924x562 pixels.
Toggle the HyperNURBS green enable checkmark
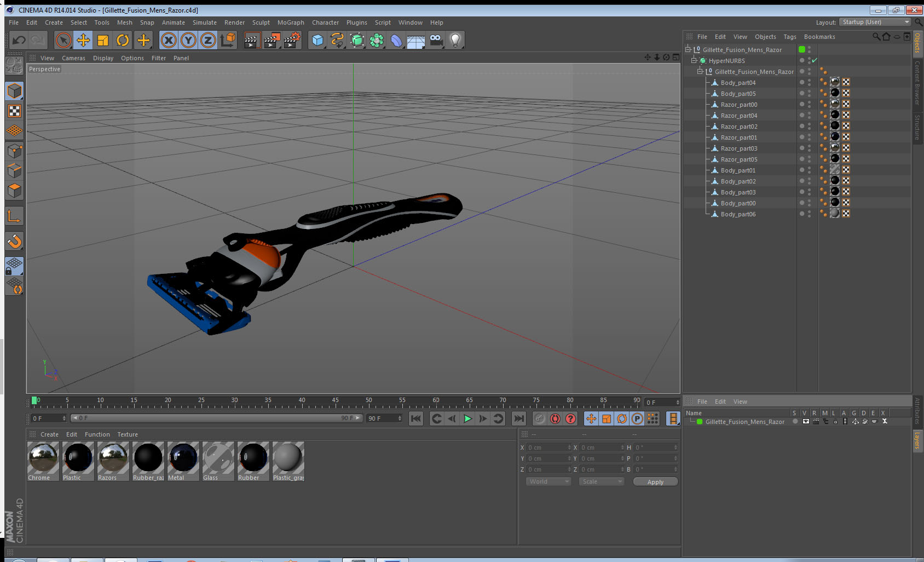(x=815, y=60)
